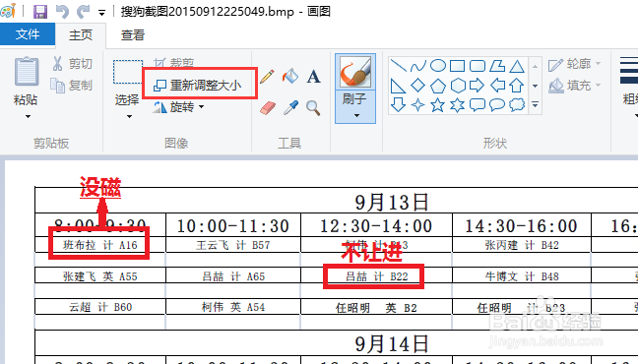This screenshot has width=638, height=364.
Task: Select the Hexagon shape
Action: tap(458, 86)
